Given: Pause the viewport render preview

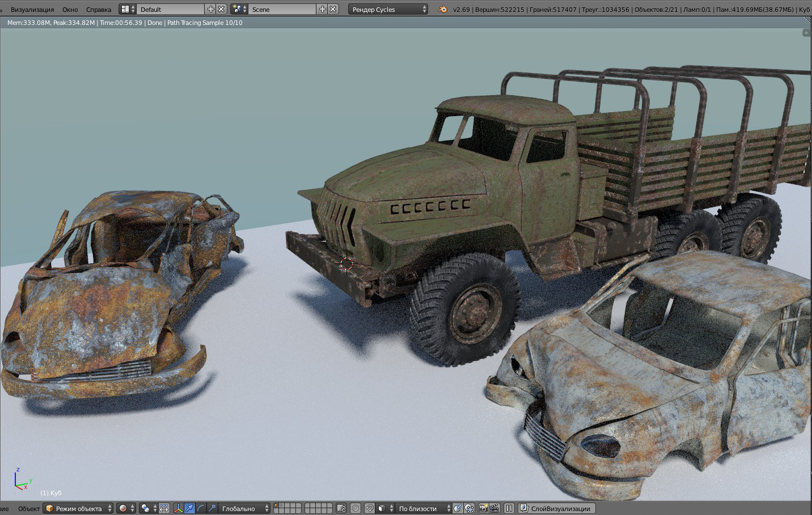Looking at the screenshot, I should (509, 509).
